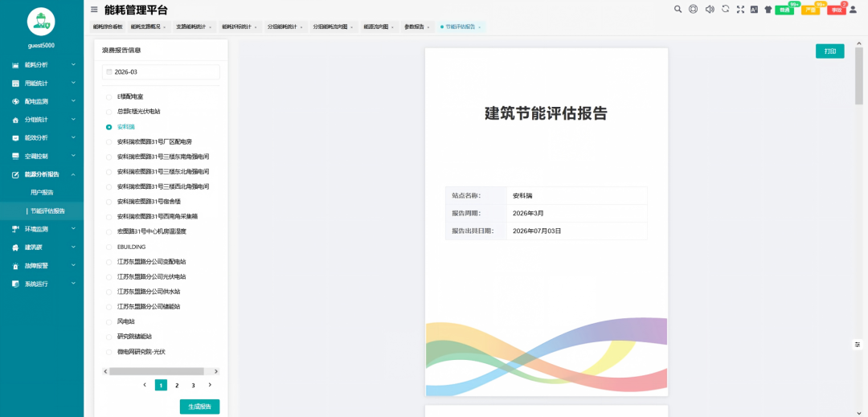
Task: Select the 微电网研究院-光伏 radio button
Action: (109, 352)
